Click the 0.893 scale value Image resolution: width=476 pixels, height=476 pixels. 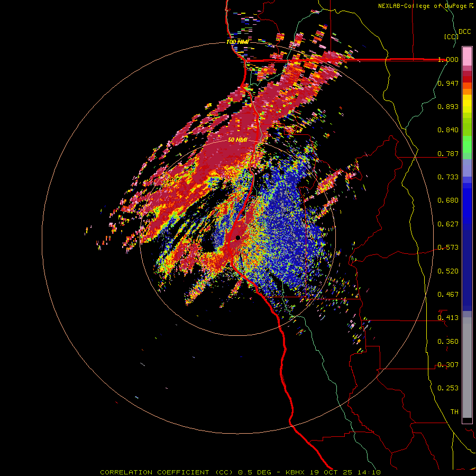(448, 106)
